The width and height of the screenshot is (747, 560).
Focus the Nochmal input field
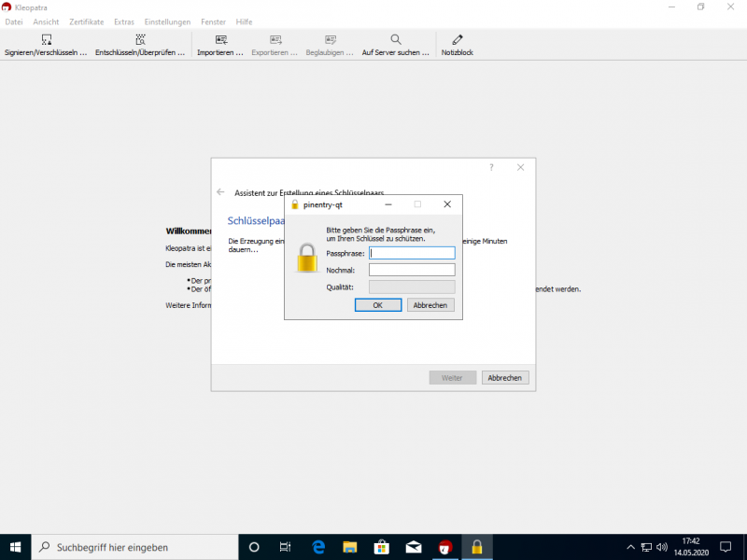(412, 270)
